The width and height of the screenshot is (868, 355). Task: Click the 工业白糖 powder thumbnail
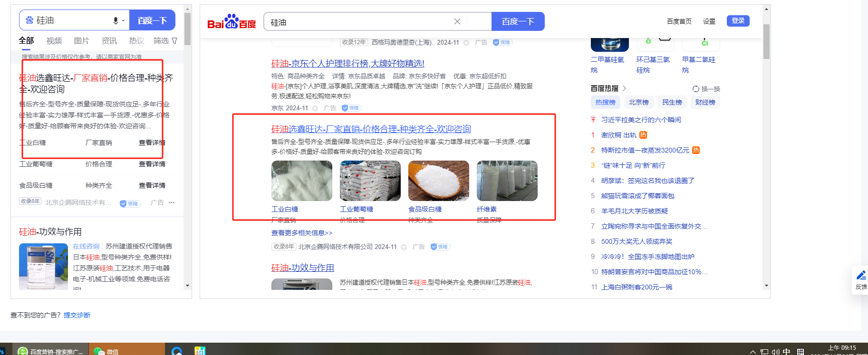[x=302, y=181]
